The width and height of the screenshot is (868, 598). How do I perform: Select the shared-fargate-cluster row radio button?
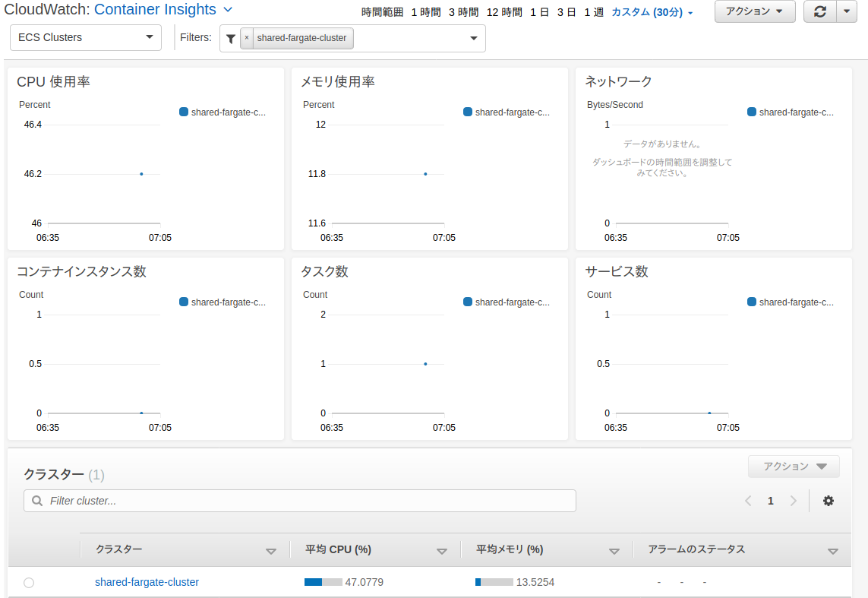(29, 583)
